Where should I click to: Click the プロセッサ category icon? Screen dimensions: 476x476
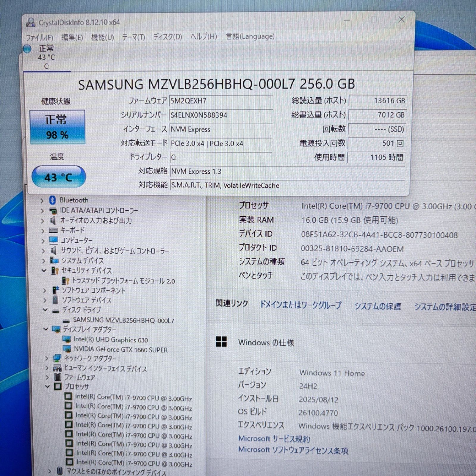pos(58,386)
